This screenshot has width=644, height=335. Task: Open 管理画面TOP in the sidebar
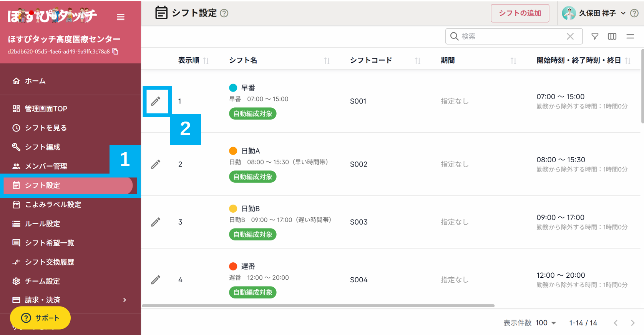[x=70, y=109]
